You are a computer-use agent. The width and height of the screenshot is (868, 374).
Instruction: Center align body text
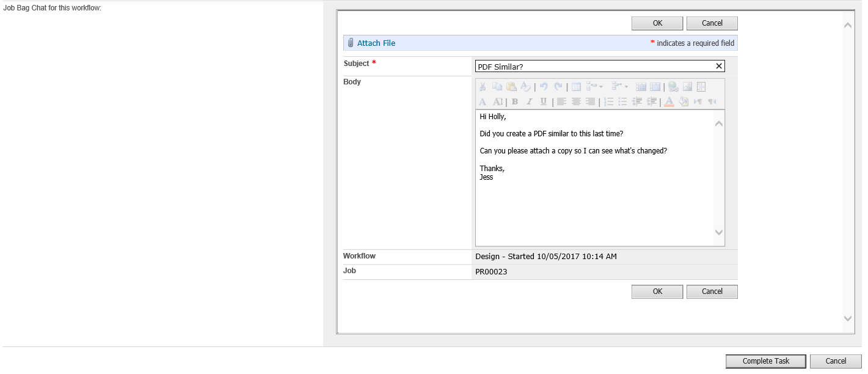[576, 101]
